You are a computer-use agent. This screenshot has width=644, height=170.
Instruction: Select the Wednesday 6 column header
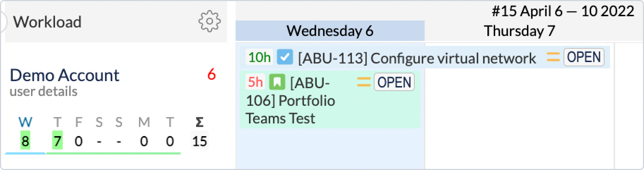click(x=330, y=31)
